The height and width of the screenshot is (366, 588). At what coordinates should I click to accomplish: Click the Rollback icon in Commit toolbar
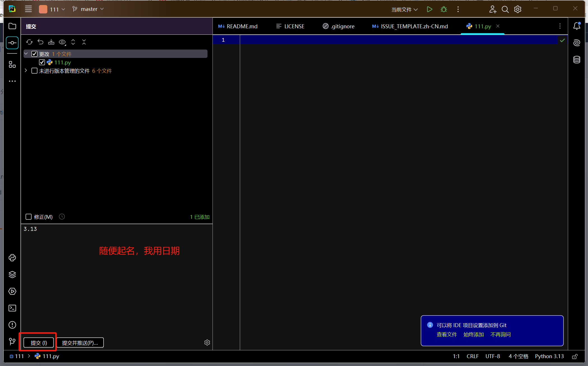pyautogui.click(x=40, y=42)
